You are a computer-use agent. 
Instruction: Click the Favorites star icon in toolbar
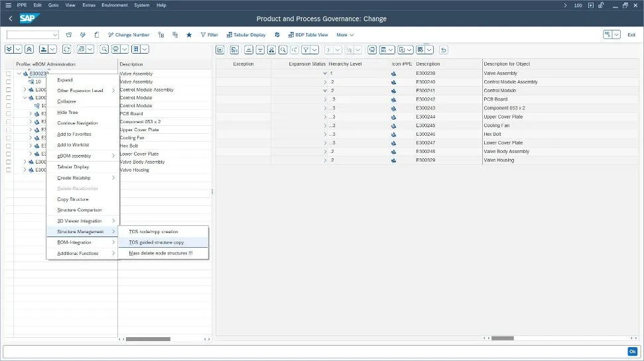click(x=189, y=35)
